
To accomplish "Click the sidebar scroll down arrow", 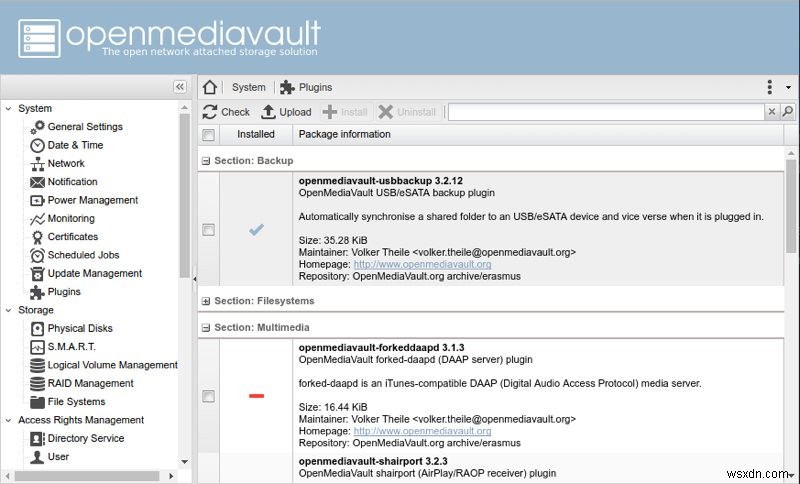I will click(x=185, y=462).
